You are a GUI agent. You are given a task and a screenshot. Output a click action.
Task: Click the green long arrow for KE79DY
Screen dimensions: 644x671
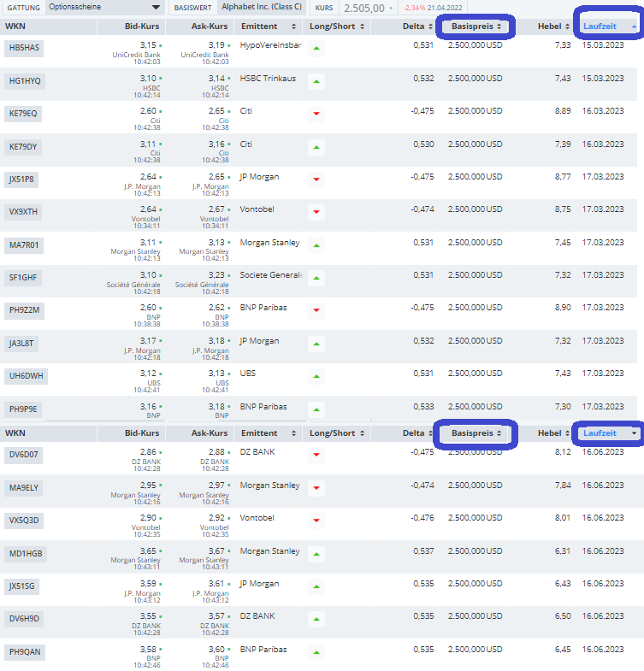pos(316,147)
